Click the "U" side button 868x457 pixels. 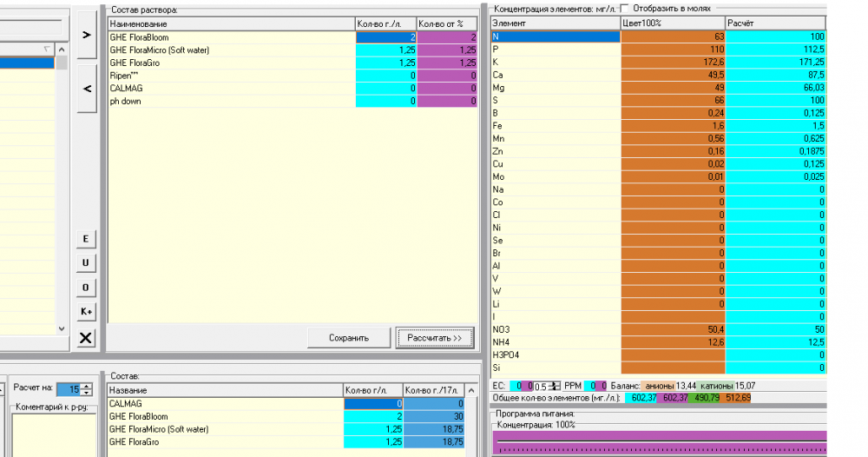pos(86,263)
